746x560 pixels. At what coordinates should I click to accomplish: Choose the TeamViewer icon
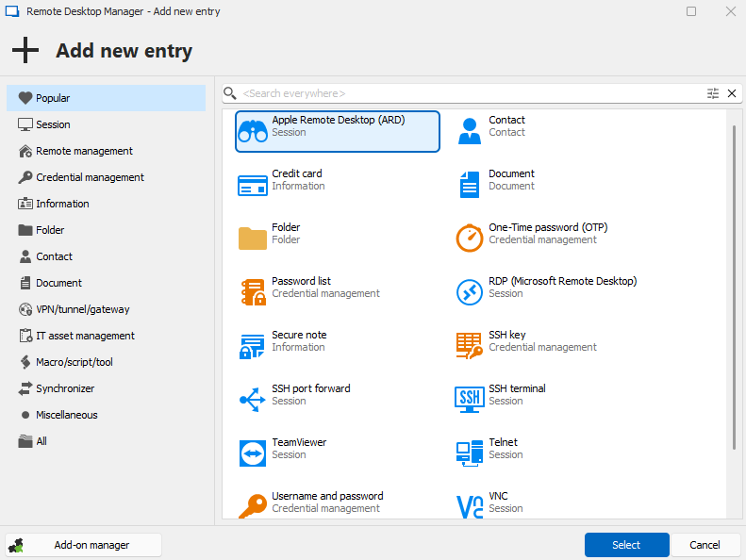253,453
